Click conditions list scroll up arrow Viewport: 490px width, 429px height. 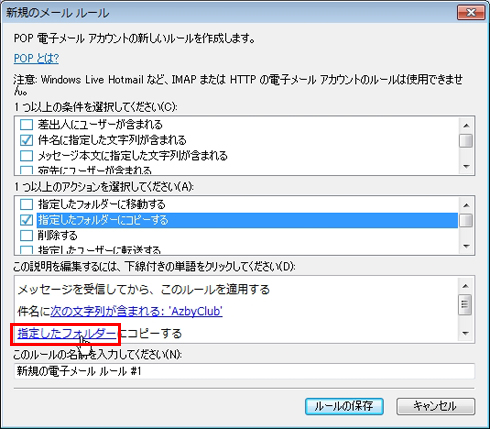point(466,125)
